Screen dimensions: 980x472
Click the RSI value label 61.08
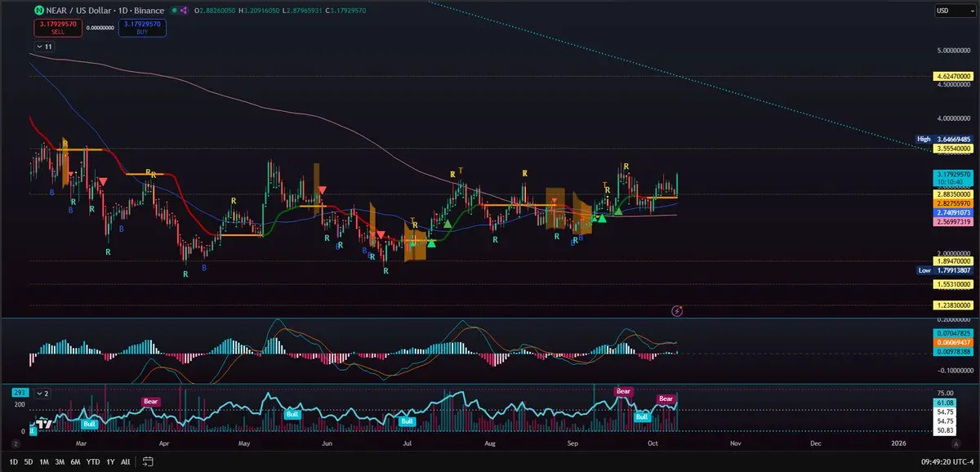tap(943, 403)
